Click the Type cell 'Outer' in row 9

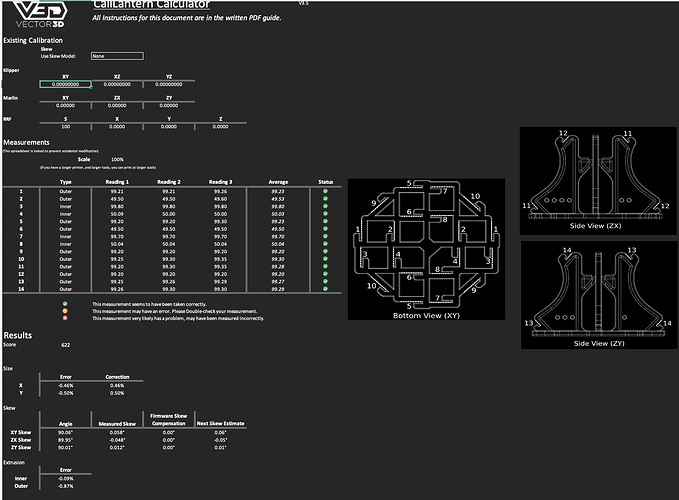[x=65, y=252]
